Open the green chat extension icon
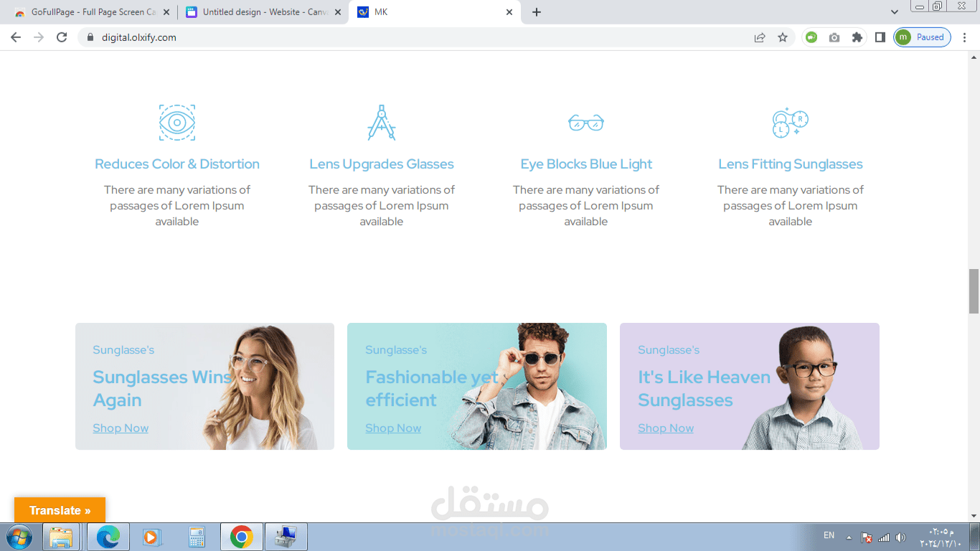Screen dimensions: 980x551 (811, 37)
